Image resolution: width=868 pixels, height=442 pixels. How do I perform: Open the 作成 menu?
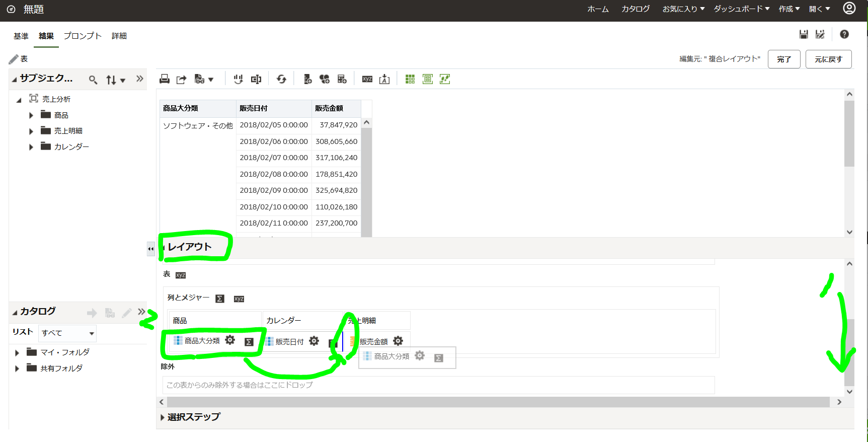pyautogui.click(x=789, y=9)
